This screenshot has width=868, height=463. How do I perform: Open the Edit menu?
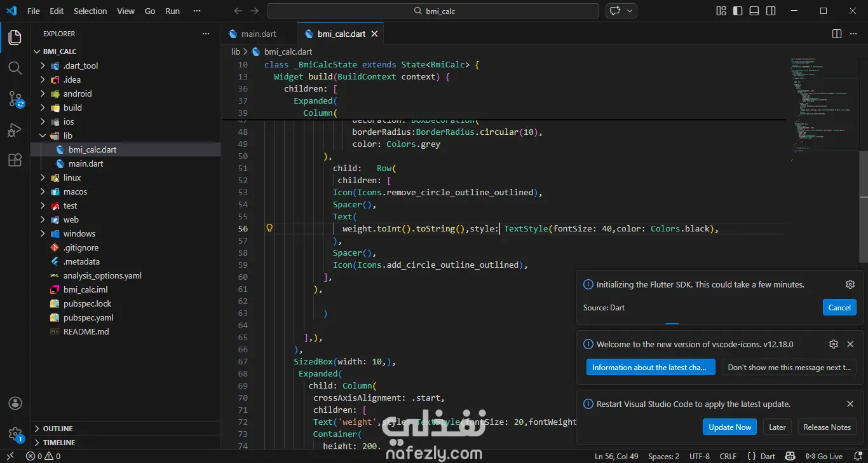pyautogui.click(x=57, y=11)
